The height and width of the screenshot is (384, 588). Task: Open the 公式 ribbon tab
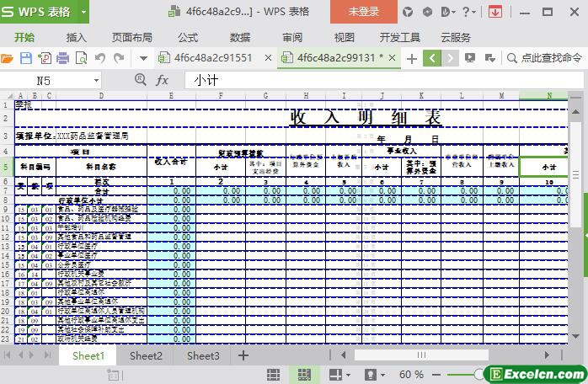[x=188, y=38]
